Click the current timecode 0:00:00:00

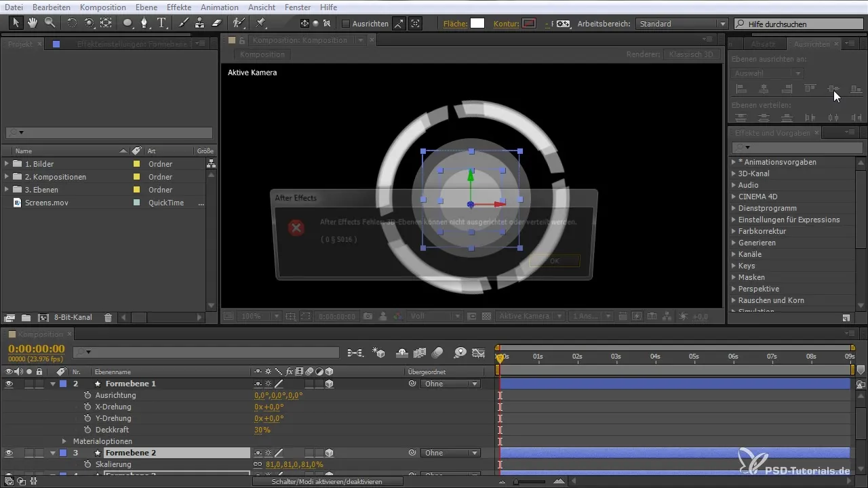[37, 349]
